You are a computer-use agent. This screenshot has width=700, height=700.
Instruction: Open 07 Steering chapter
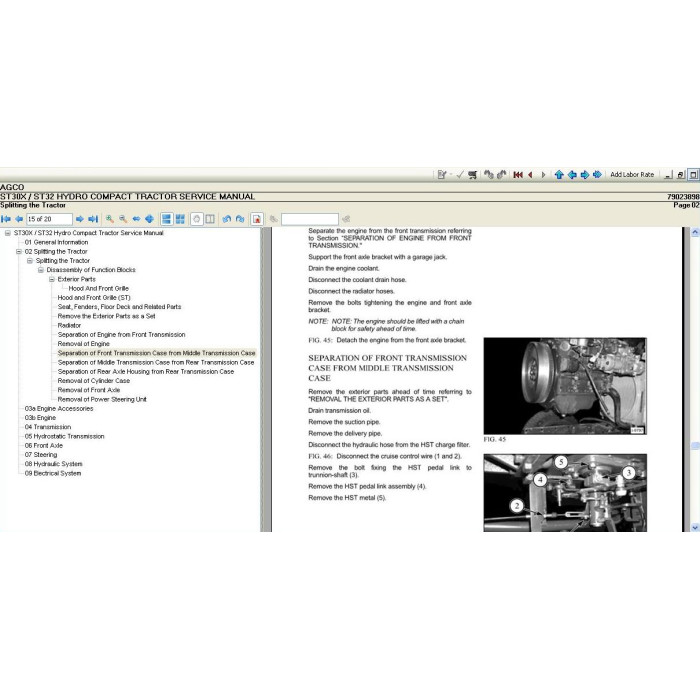[41, 455]
